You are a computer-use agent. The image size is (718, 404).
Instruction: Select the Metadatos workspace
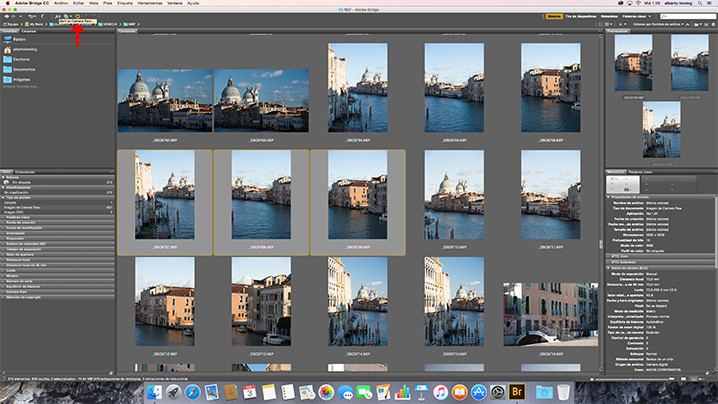(609, 16)
